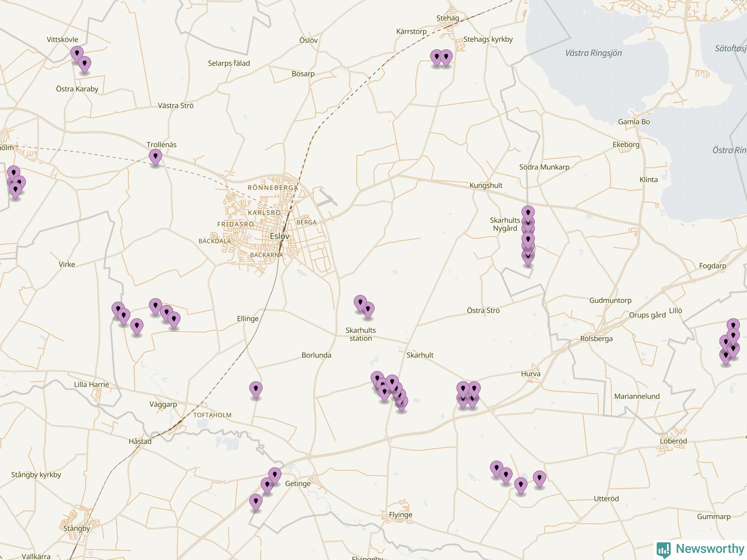Click the Borlunda place label
The image size is (747, 560).
pos(316,355)
